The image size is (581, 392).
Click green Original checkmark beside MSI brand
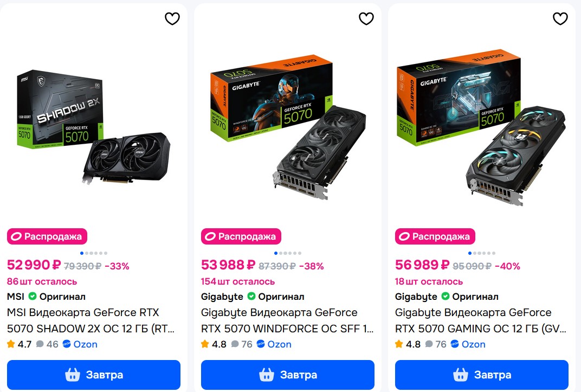33,297
